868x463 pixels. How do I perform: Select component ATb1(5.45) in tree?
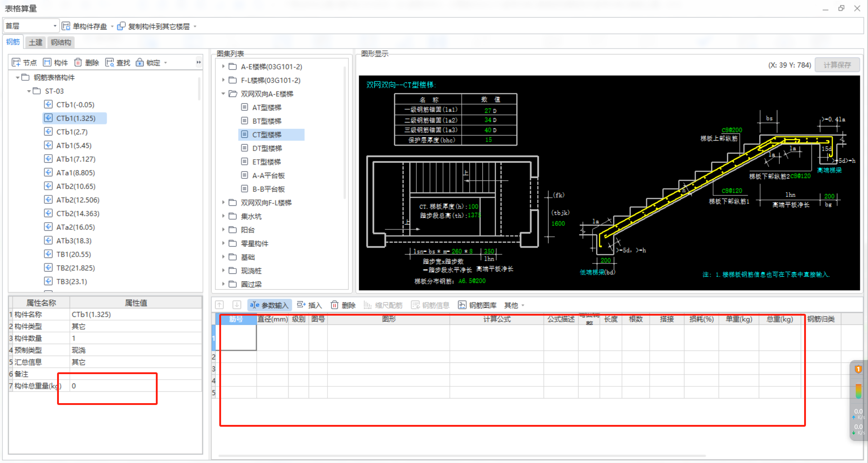click(73, 146)
